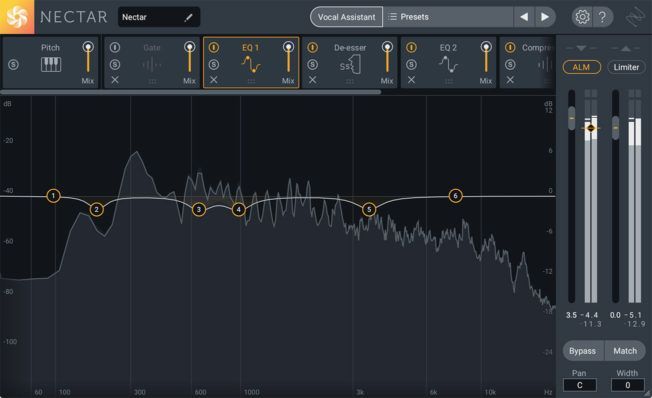652x398 pixels.
Task: Click the output gain fader handle
Action: click(615, 127)
